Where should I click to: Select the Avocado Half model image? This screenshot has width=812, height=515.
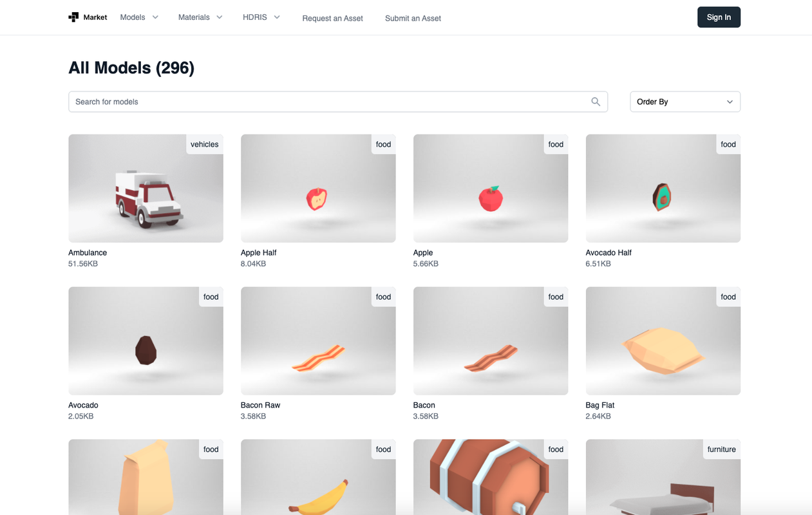click(663, 189)
